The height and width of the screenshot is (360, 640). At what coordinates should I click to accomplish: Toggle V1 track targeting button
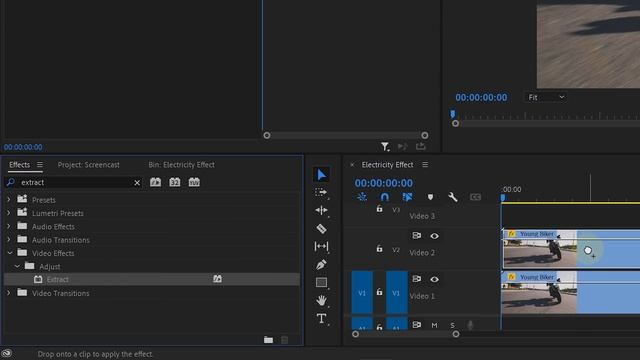click(x=396, y=292)
